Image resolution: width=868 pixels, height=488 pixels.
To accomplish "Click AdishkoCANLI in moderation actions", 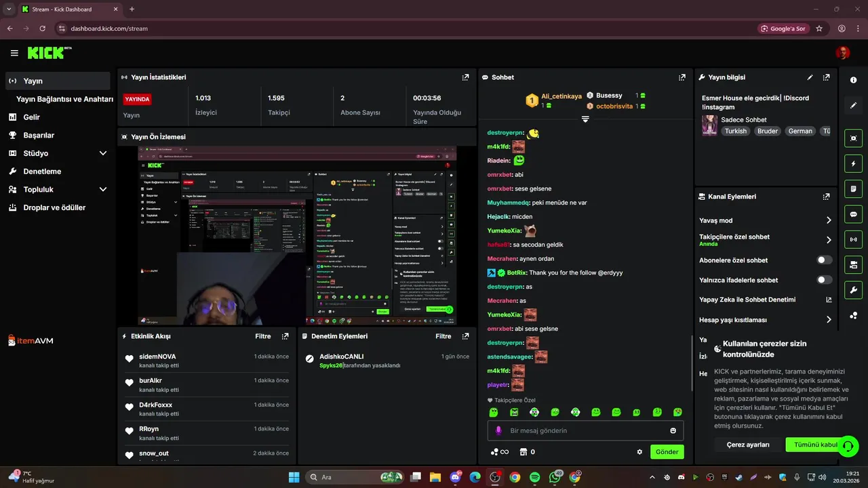I will coord(342,357).
